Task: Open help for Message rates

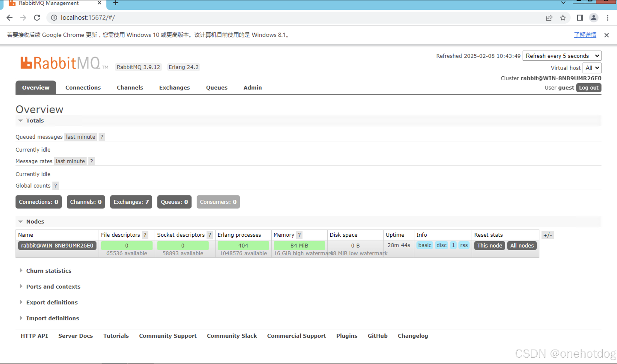Action: coord(91,161)
